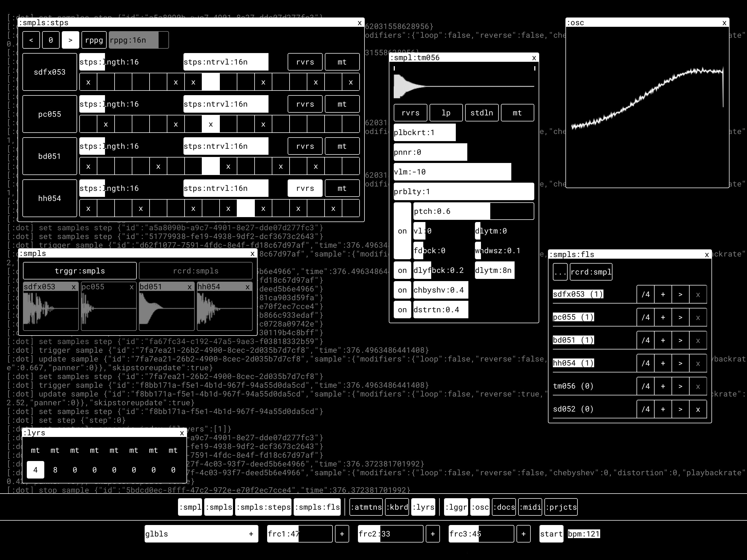
Task: Open the :osc panel tab
Action: pos(480,507)
